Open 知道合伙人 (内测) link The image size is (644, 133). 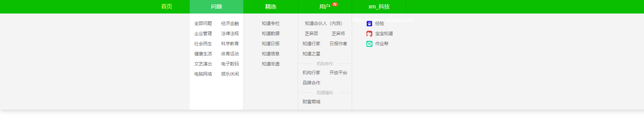pyautogui.click(x=324, y=23)
